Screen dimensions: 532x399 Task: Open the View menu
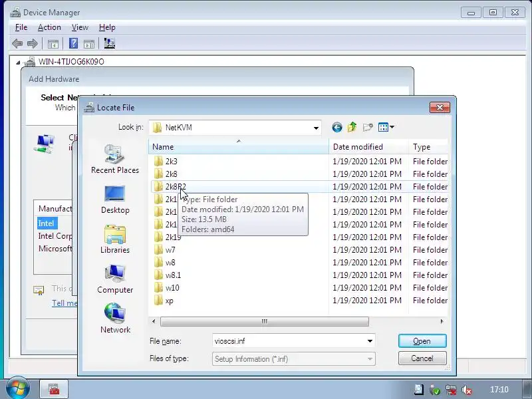(80, 27)
